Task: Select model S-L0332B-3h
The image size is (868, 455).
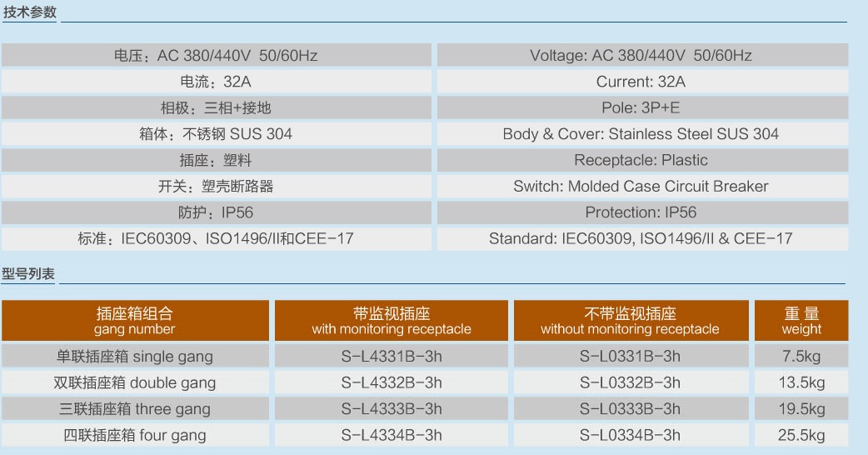Action: tap(631, 382)
